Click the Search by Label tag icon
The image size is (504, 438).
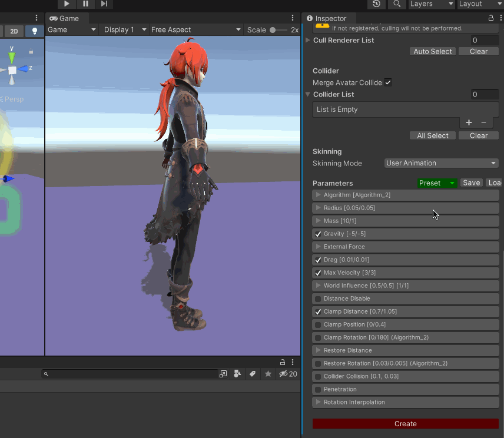252,374
